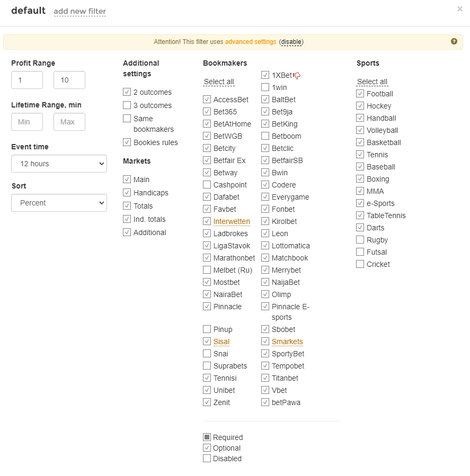Open the Event time dropdown
Screen dimensions: 470x476
[59, 164]
